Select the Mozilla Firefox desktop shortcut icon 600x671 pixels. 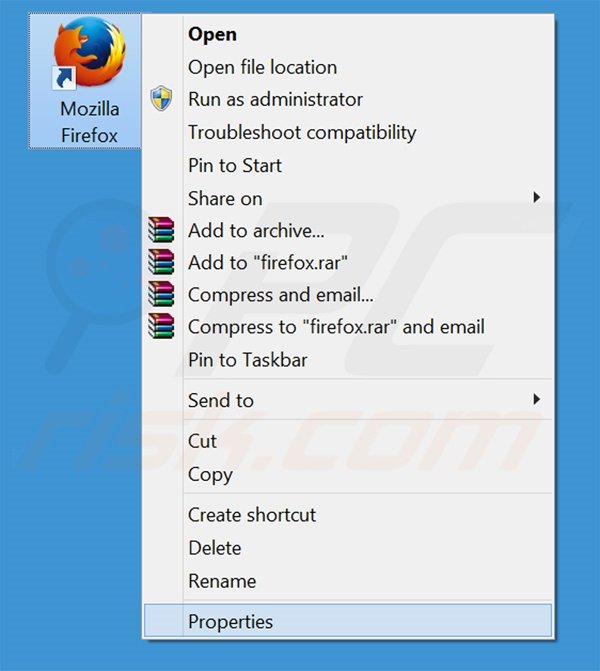(89, 56)
